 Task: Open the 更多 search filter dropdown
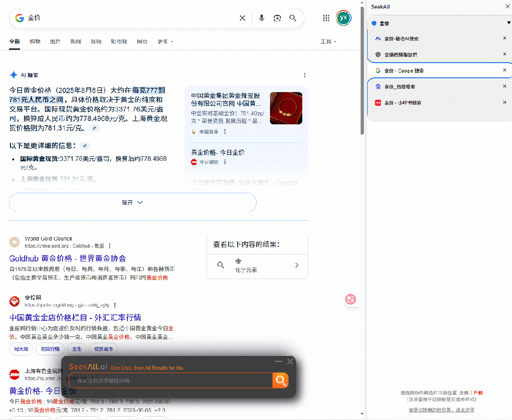(x=165, y=41)
